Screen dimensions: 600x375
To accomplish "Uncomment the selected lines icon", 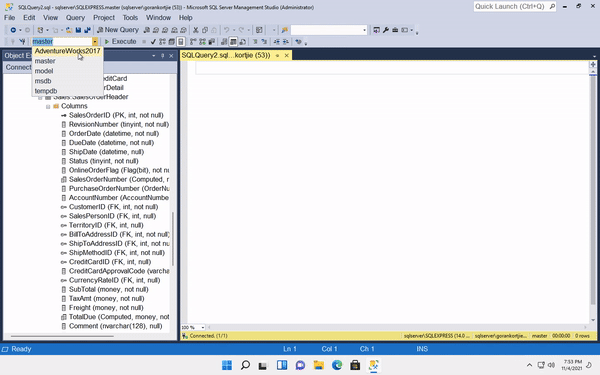I will pos(264,41).
